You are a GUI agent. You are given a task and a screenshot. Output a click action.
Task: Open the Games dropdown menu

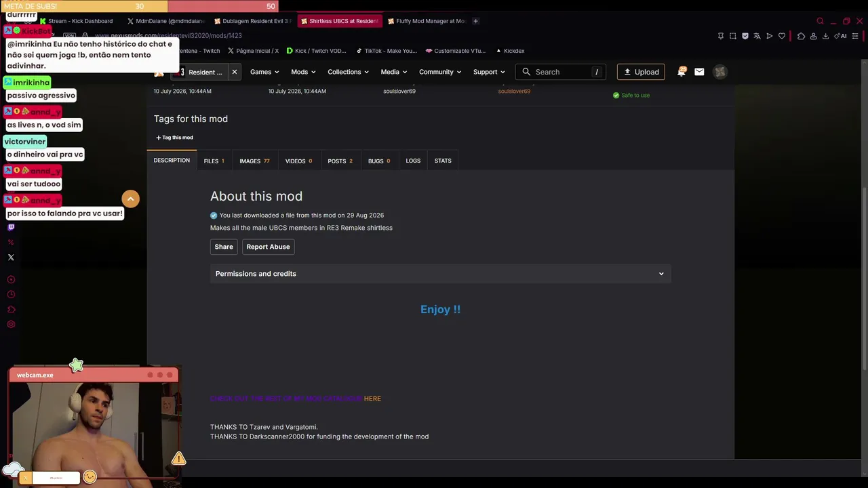coord(264,72)
